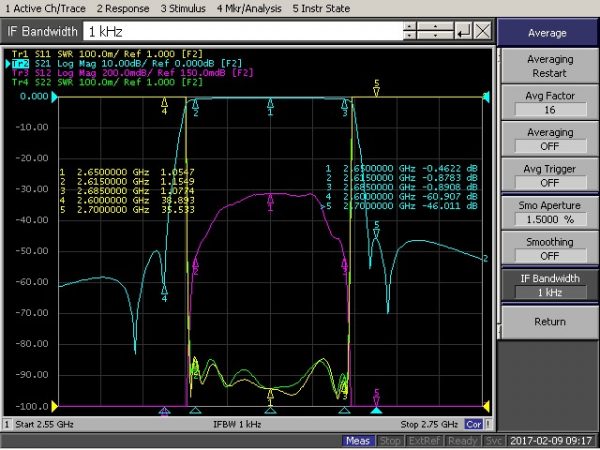
Task: Open the 1 Active Ch/Trace menu
Action: tap(45, 8)
